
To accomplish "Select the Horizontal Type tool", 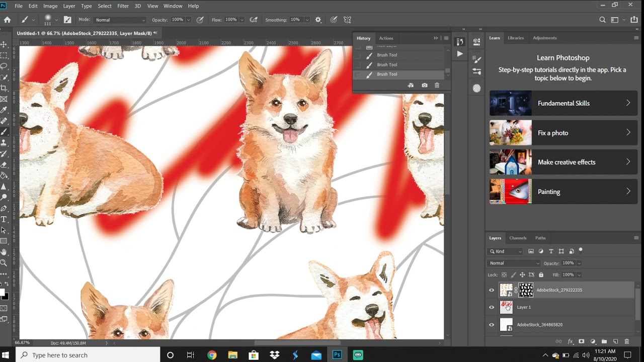I will pyautogui.click(x=4, y=219).
